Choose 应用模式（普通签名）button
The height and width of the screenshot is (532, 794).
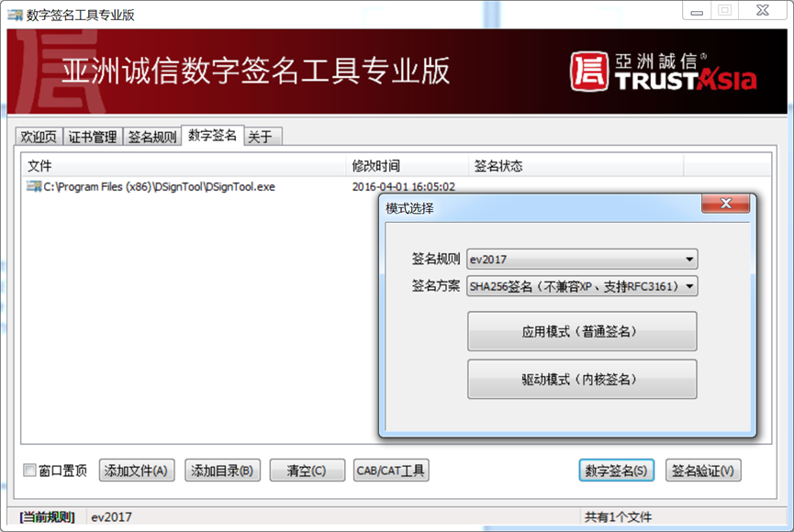(x=582, y=331)
